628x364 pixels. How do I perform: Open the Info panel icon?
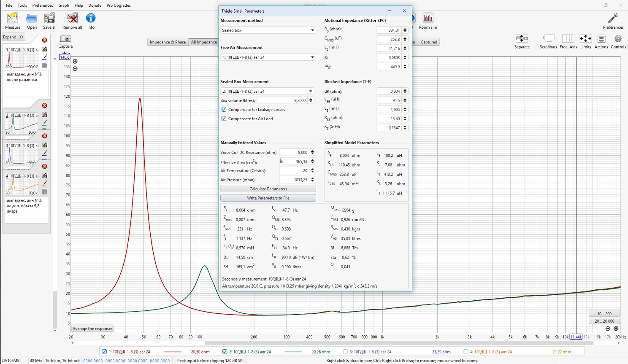coord(91,18)
